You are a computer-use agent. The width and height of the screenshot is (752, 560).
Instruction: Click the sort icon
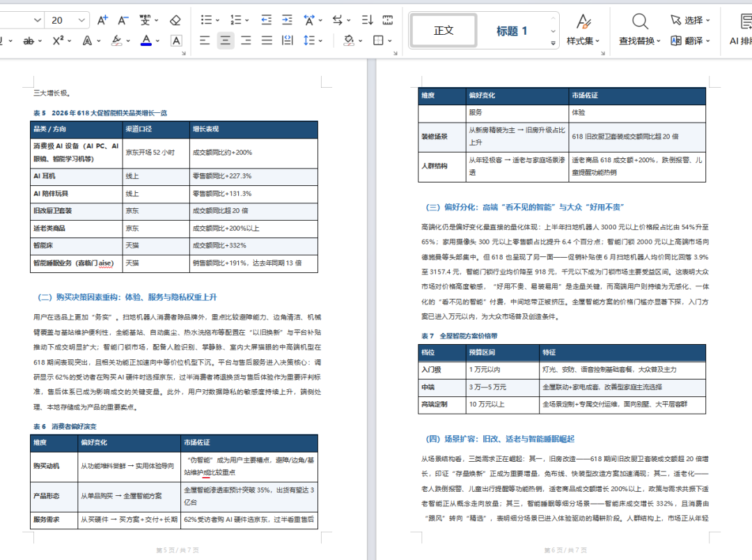(x=368, y=20)
